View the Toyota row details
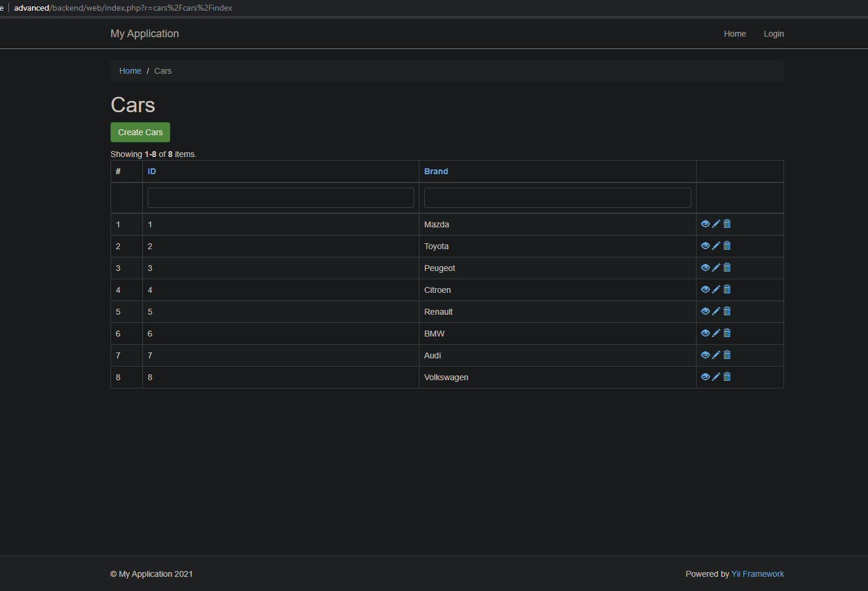Image resolution: width=868 pixels, height=591 pixels. click(705, 246)
